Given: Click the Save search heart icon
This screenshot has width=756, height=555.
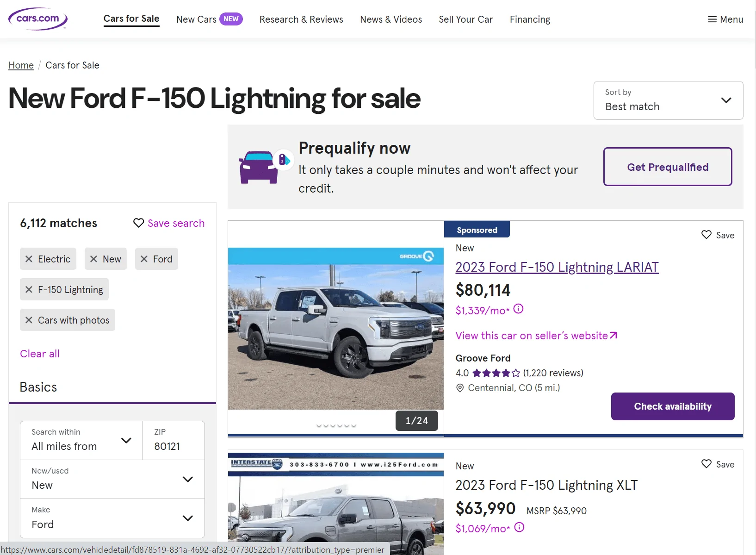Looking at the screenshot, I should point(138,223).
